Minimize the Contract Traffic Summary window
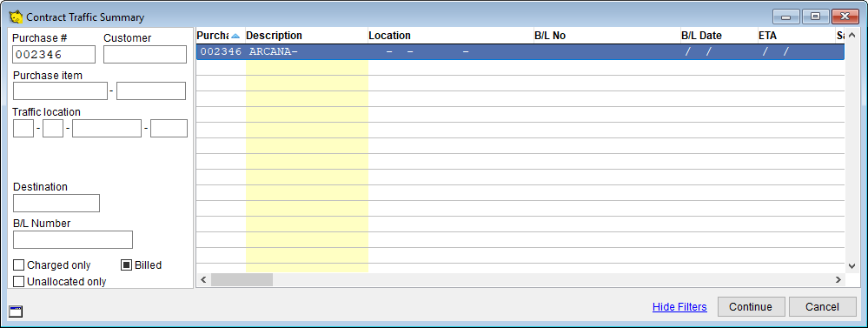This screenshot has height=328, width=868. click(786, 17)
